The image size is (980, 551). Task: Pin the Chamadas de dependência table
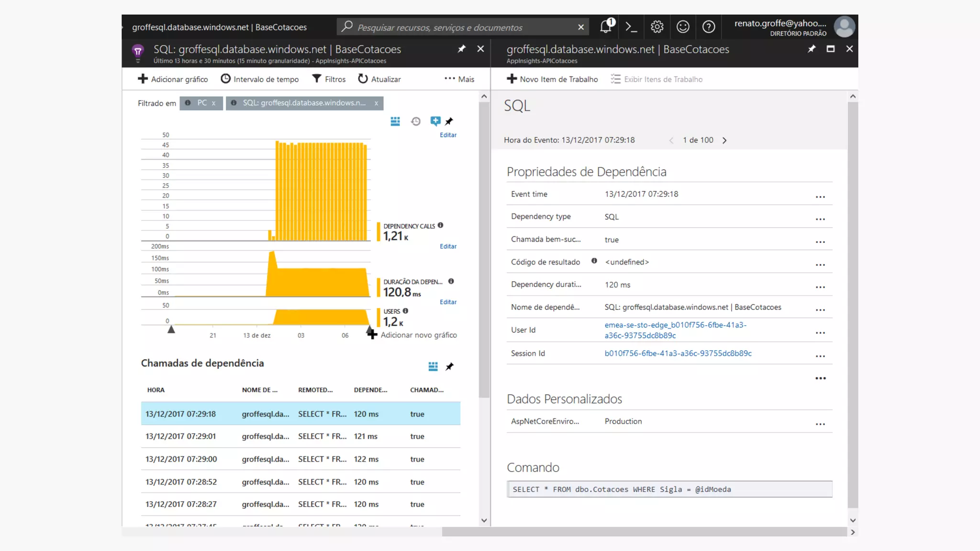(449, 367)
